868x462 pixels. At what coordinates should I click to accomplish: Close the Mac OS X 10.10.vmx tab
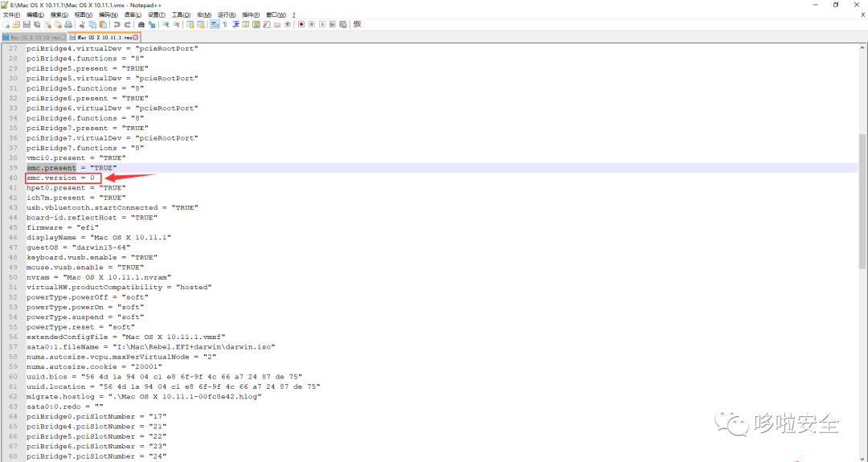[63, 38]
